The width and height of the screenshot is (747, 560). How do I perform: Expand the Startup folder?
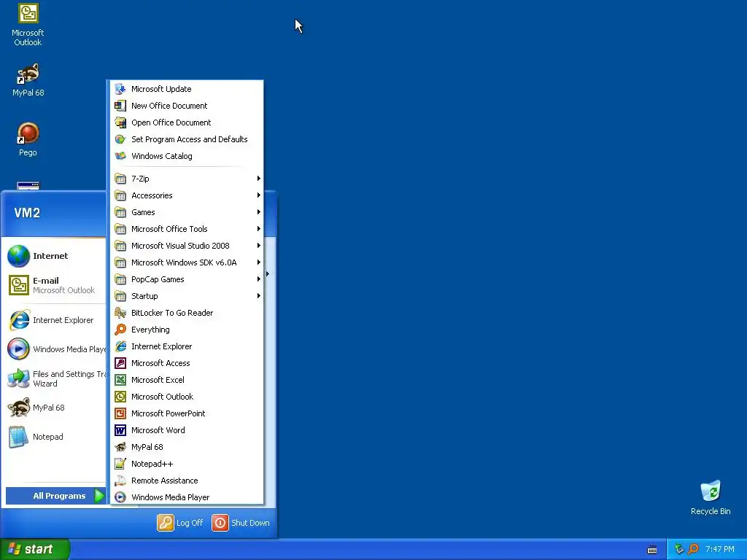point(186,296)
